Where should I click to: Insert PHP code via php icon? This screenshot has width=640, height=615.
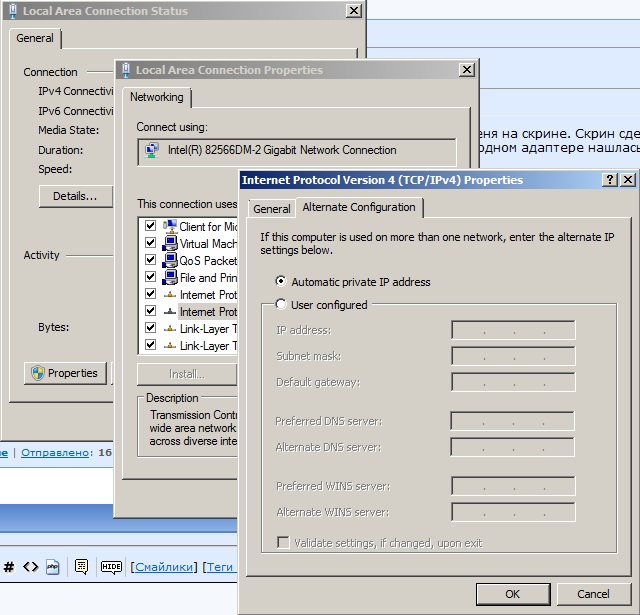click(x=53, y=566)
